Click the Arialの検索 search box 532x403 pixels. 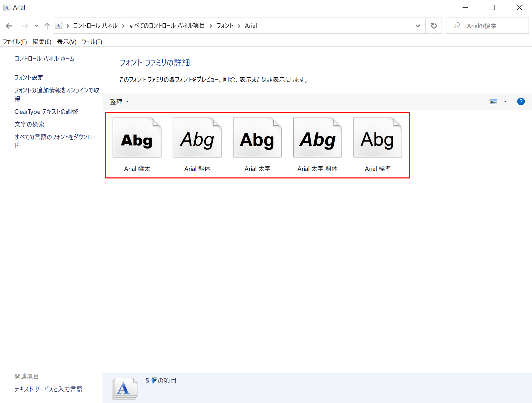point(487,26)
